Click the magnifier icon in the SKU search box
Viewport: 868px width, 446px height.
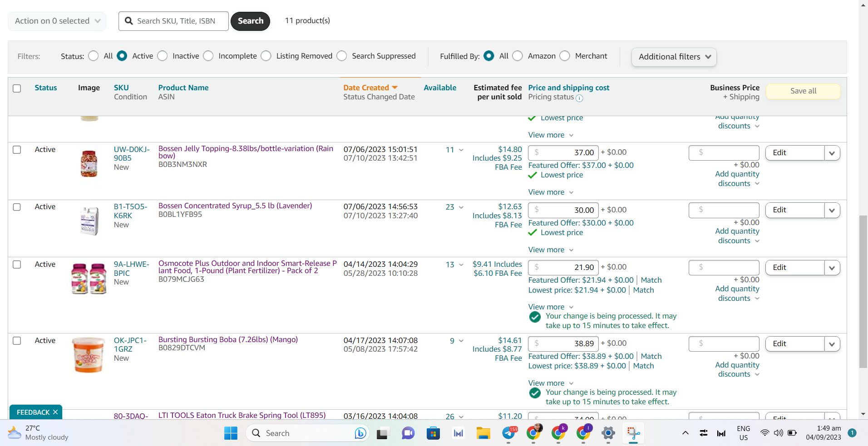click(129, 21)
